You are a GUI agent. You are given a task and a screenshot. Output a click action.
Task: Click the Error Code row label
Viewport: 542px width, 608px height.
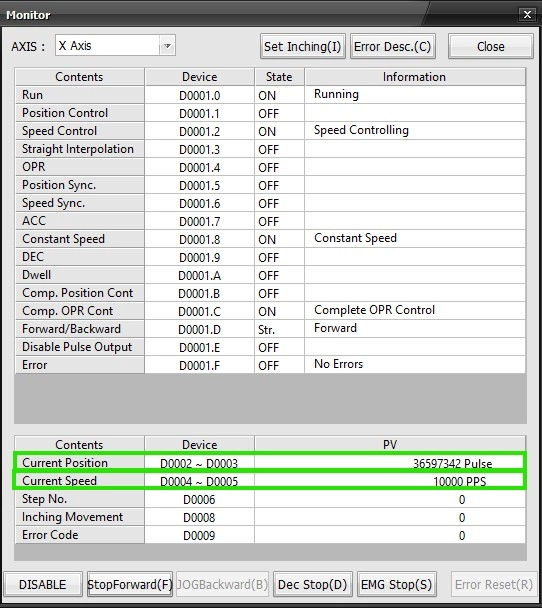80,535
